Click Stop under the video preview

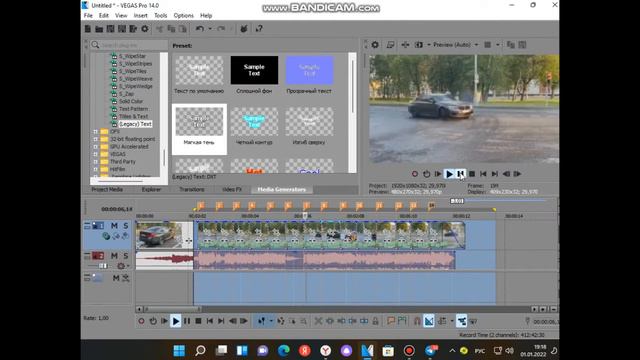pos(472,174)
